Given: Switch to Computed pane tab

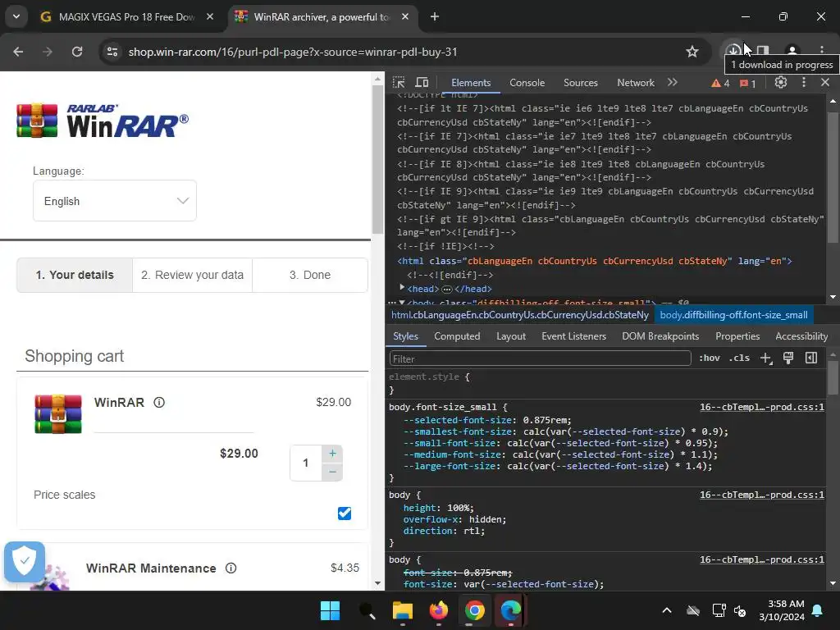Looking at the screenshot, I should (457, 336).
